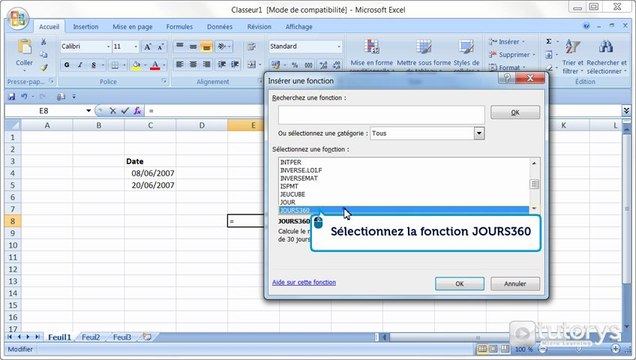Cut selection with the scissors icon

pos(43,42)
